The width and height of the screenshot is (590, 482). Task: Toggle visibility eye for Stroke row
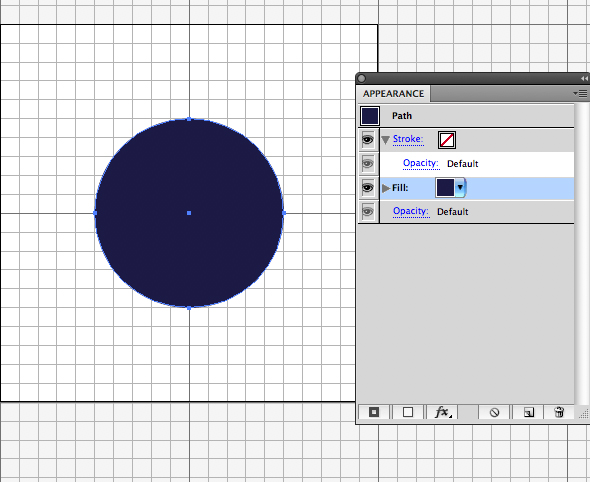[368, 140]
